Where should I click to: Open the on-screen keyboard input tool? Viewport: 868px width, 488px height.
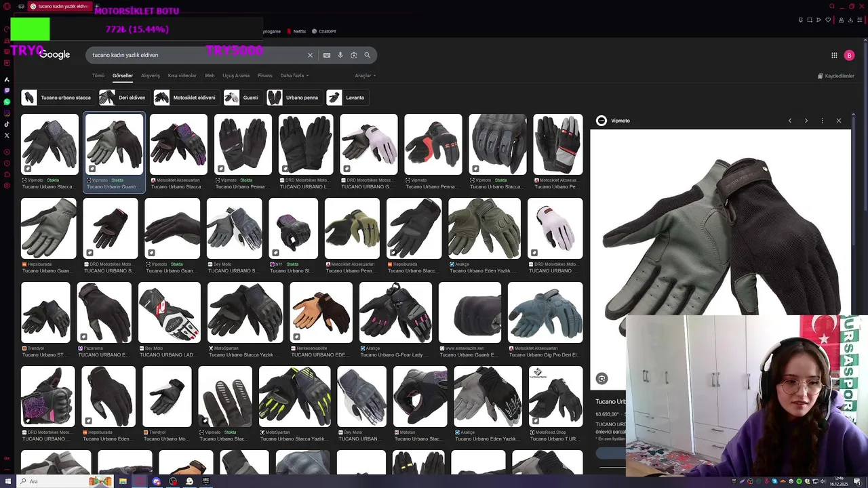point(327,55)
